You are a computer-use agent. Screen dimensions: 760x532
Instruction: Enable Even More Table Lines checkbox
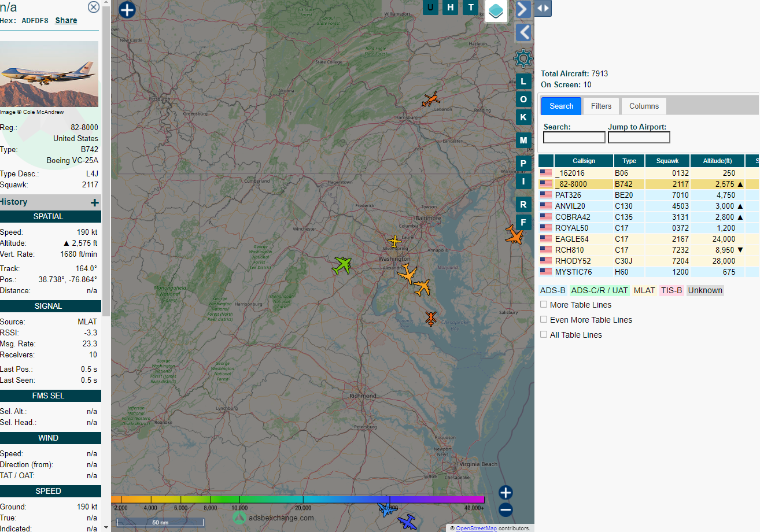tap(544, 319)
